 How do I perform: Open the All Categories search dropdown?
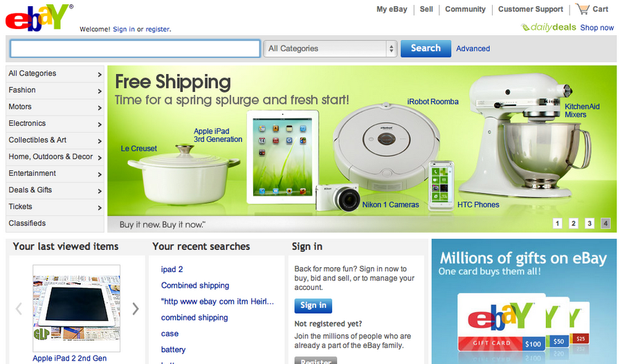(331, 48)
